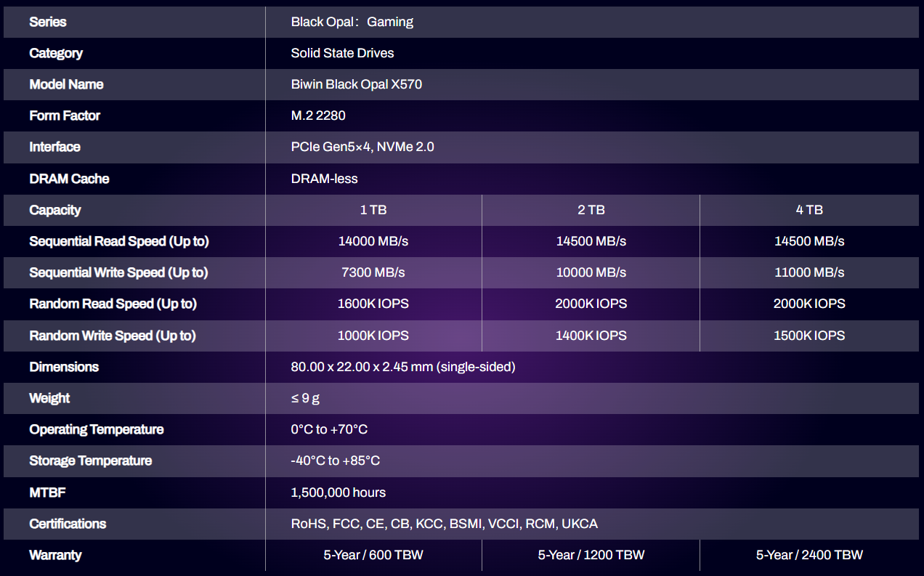
Task: Click 'Sequential Read Speed (Up to)' label
Action: [119, 241]
